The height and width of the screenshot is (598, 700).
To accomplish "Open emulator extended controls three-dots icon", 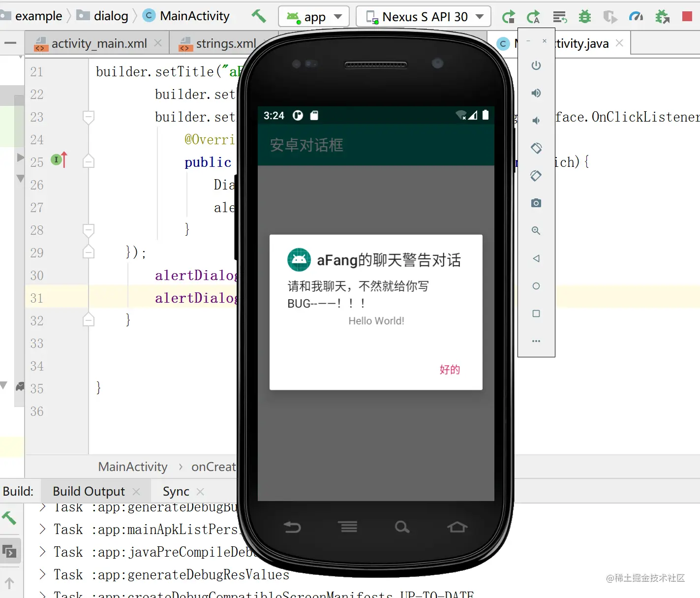I will tap(536, 341).
